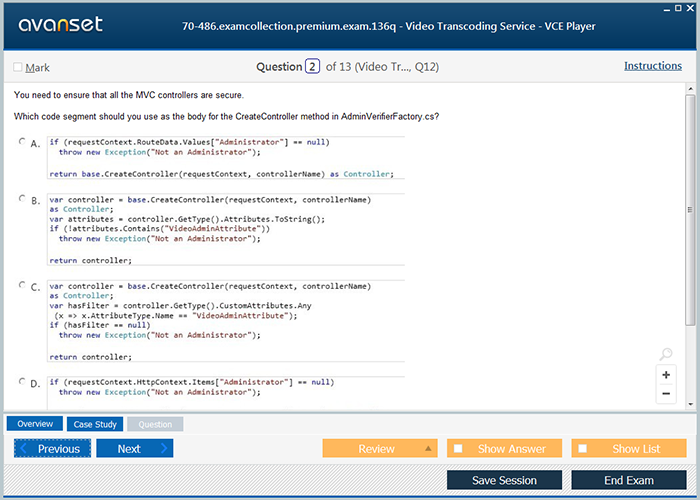
Task: Click Save Session button
Action: pyautogui.click(x=504, y=480)
